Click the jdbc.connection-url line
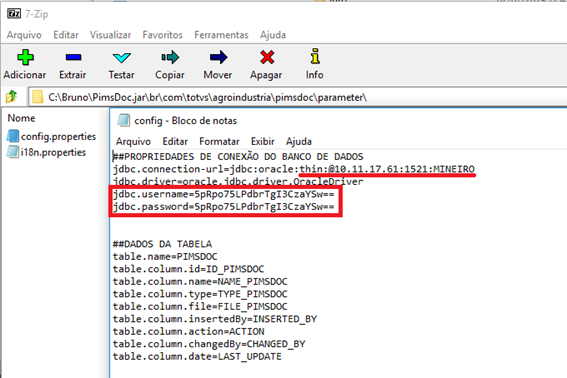 coord(294,169)
